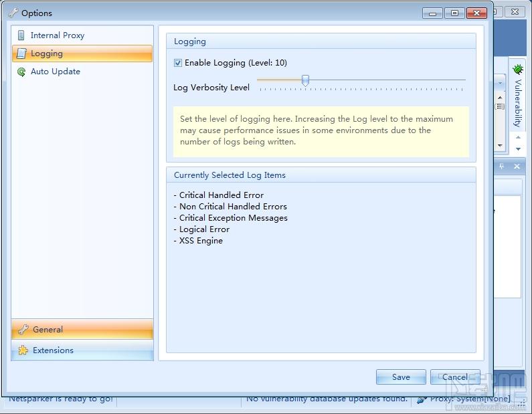The image size is (532, 414).
Task: Click the General wrench icon
Action: (x=23, y=329)
